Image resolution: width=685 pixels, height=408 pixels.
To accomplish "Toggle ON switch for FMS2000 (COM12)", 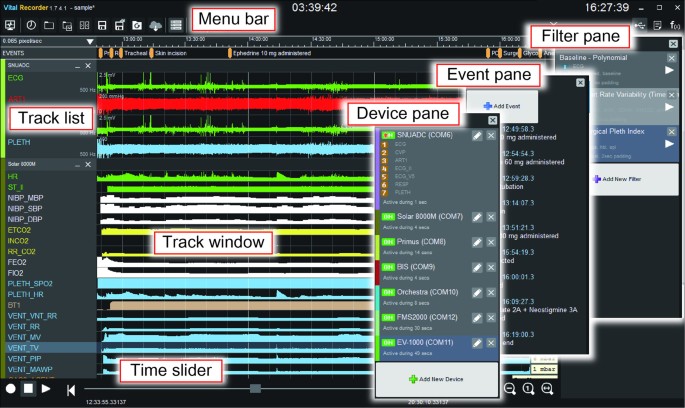I will pos(387,318).
